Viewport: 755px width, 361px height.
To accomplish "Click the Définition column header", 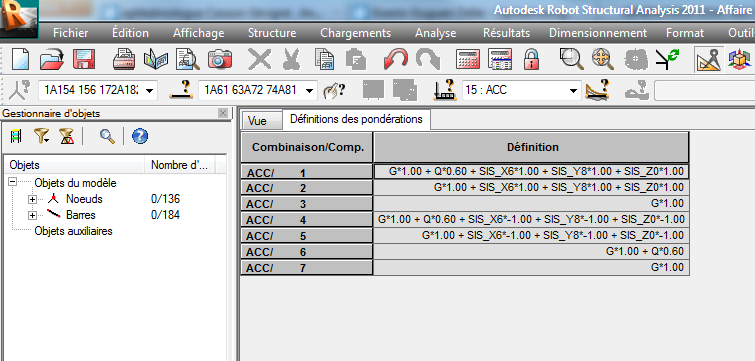I will 532,147.
